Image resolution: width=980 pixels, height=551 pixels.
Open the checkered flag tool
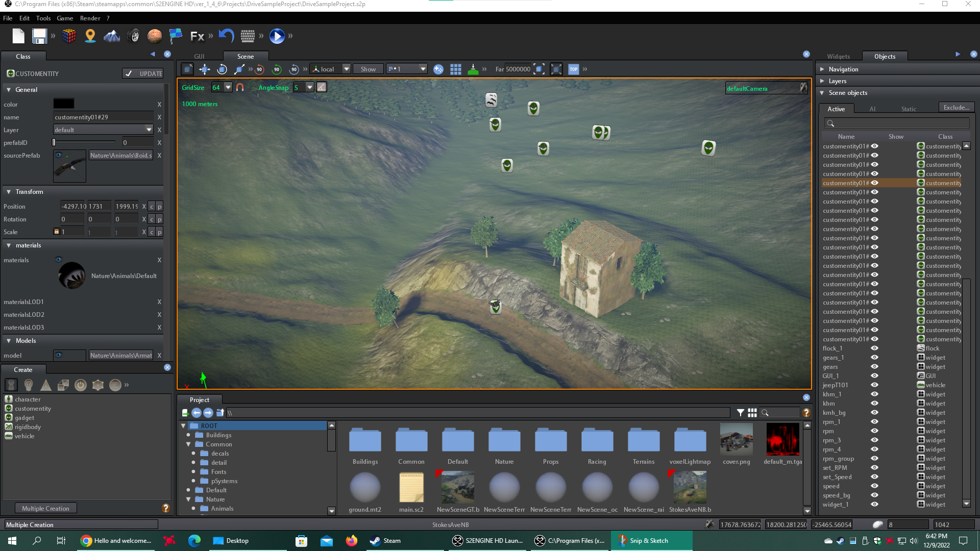pyautogui.click(x=176, y=36)
